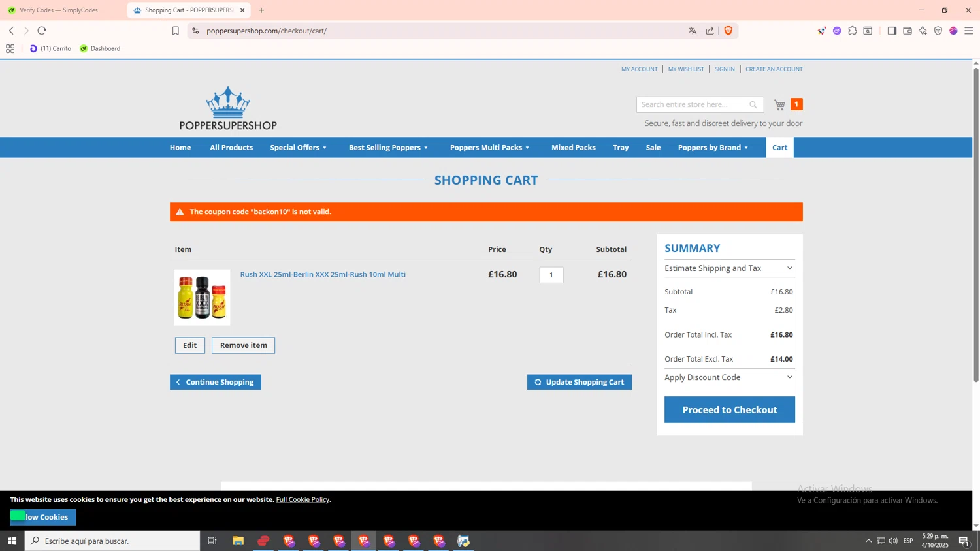Viewport: 980px width, 551px height.
Task: Click the Remove item button
Action: click(x=243, y=345)
